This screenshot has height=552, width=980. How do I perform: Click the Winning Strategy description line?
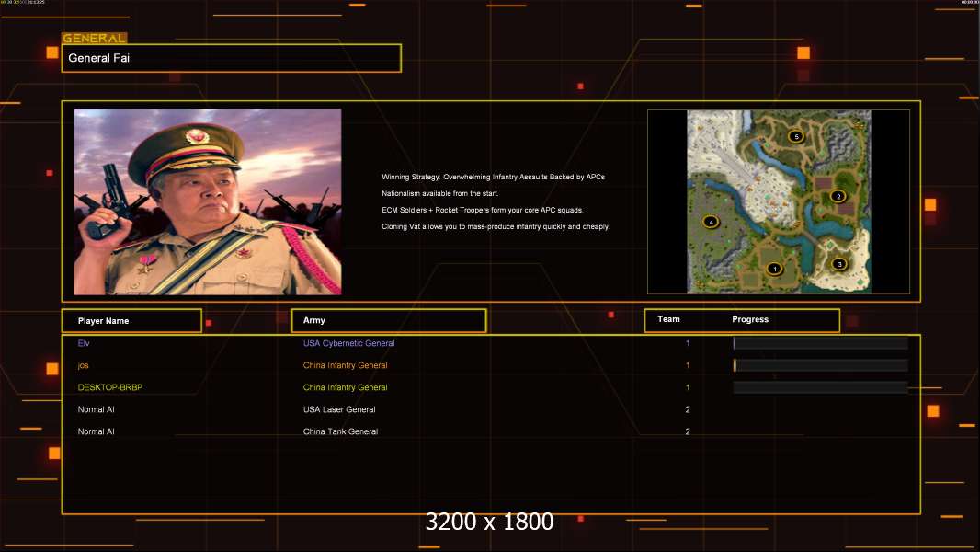pos(493,177)
